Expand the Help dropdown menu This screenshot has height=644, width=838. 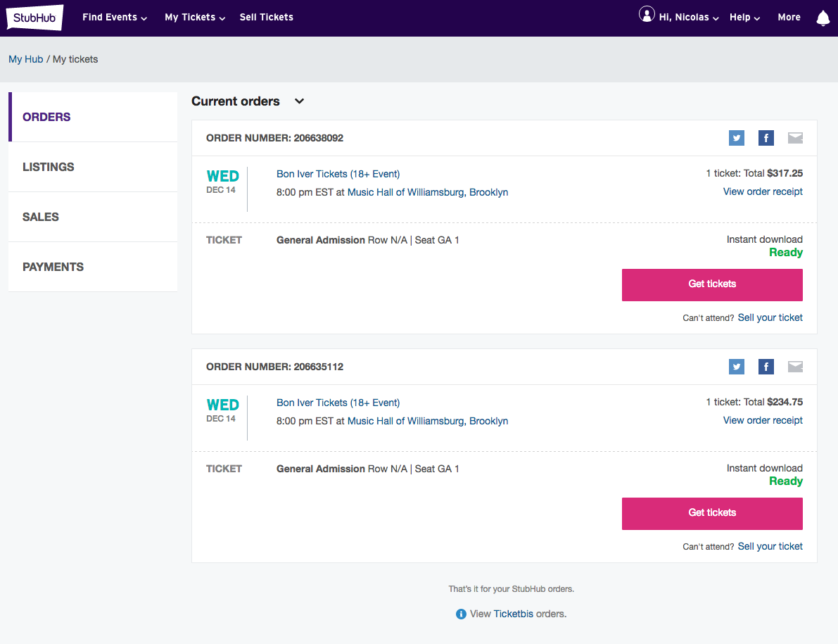pyautogui.click(x=744, y=17)
